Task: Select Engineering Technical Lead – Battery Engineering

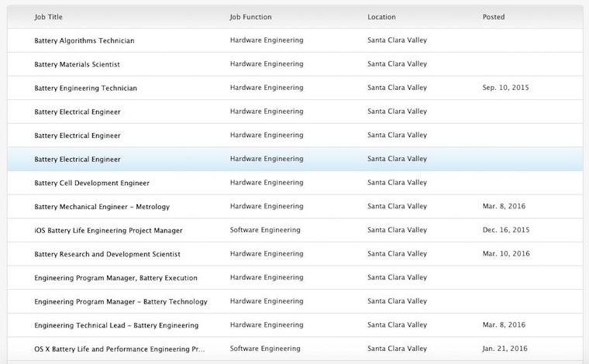Action: 116,325
